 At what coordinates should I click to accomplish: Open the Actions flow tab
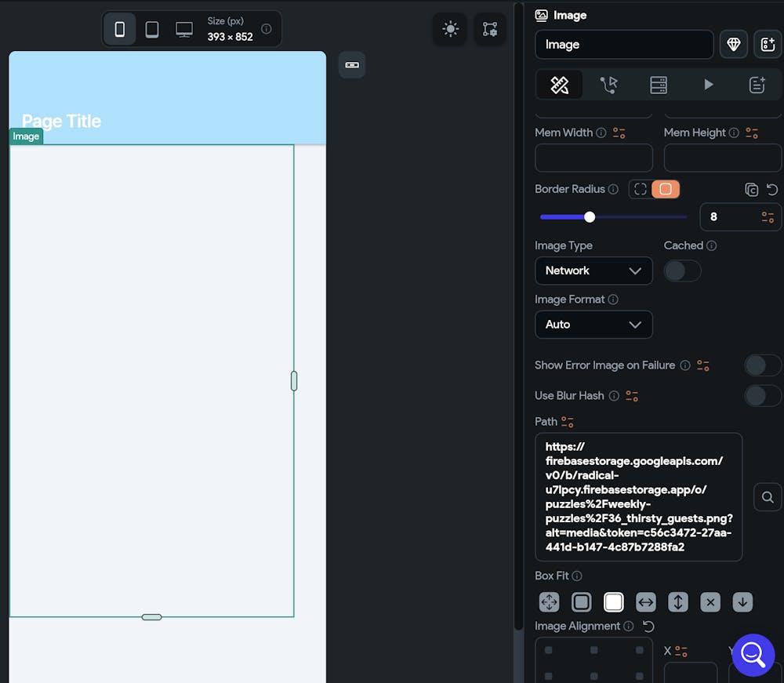click(608, 85)
